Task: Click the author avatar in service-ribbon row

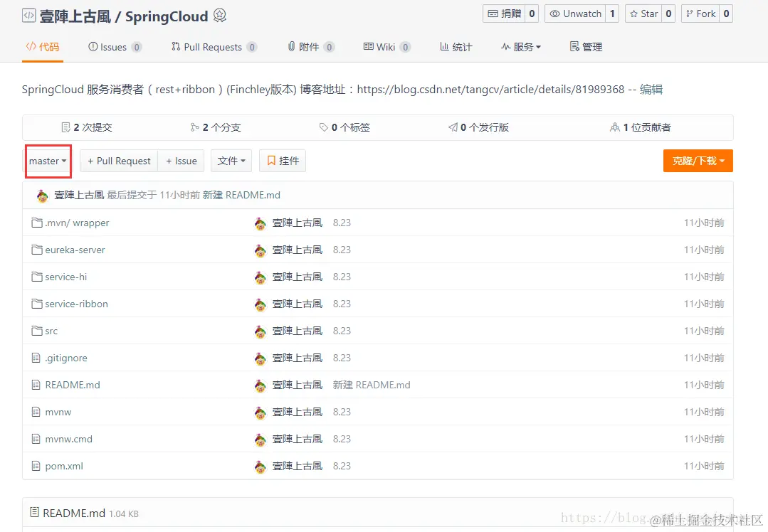Action: point(260,305)
